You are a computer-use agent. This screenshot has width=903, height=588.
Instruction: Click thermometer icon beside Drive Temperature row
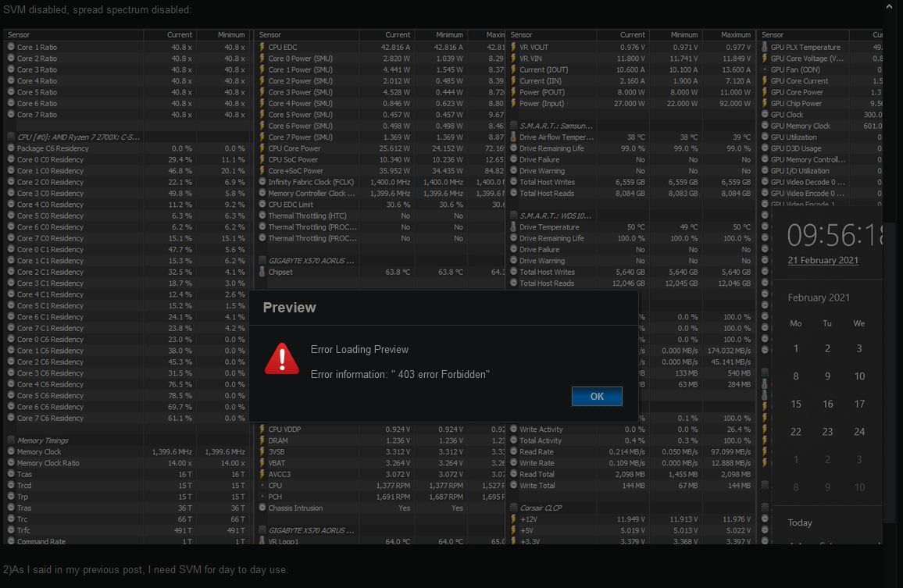[x=513, y=227]
